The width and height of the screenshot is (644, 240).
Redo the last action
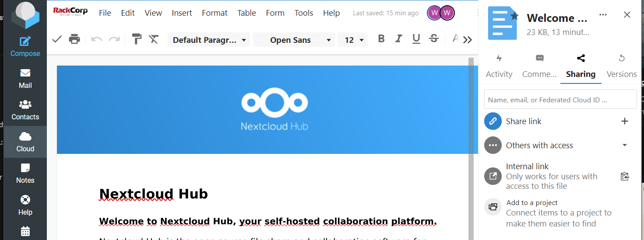coord(114,39)
